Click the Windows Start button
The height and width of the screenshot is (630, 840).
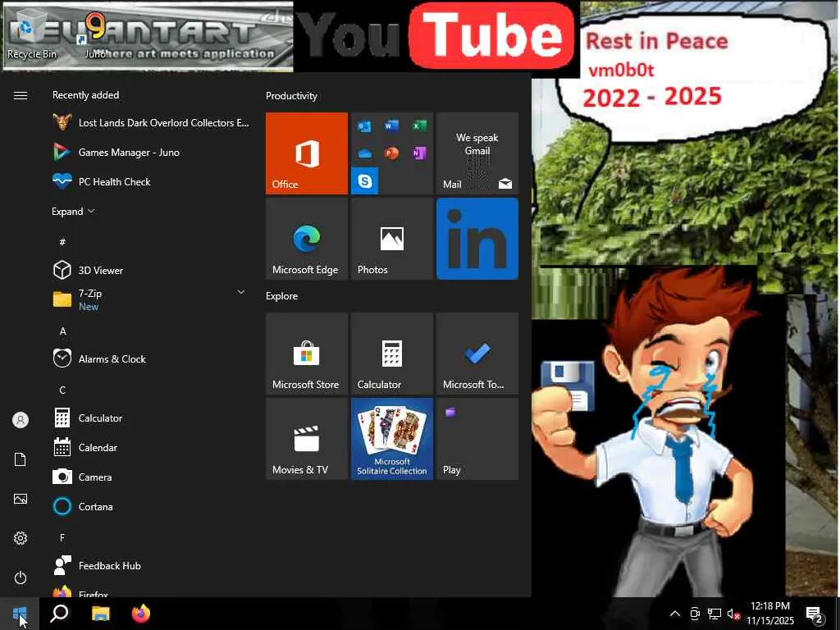click(20, 614)
